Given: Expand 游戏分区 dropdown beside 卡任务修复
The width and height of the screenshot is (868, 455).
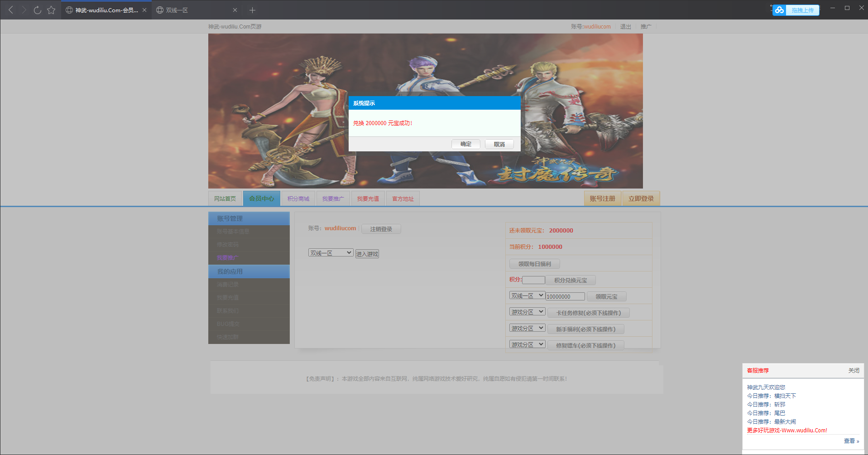Looking at the screenshot, I should point(528,312).
